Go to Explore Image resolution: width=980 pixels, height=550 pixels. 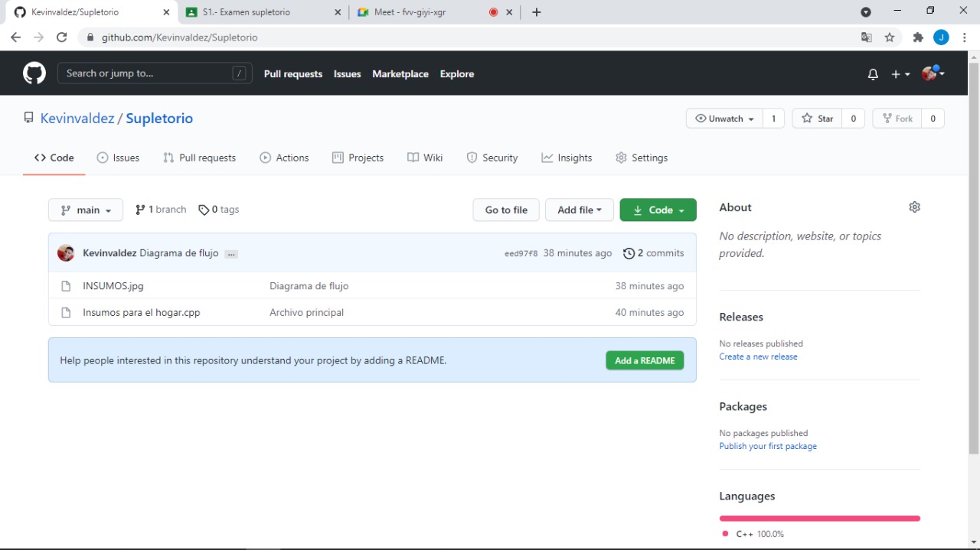(457, 74)
